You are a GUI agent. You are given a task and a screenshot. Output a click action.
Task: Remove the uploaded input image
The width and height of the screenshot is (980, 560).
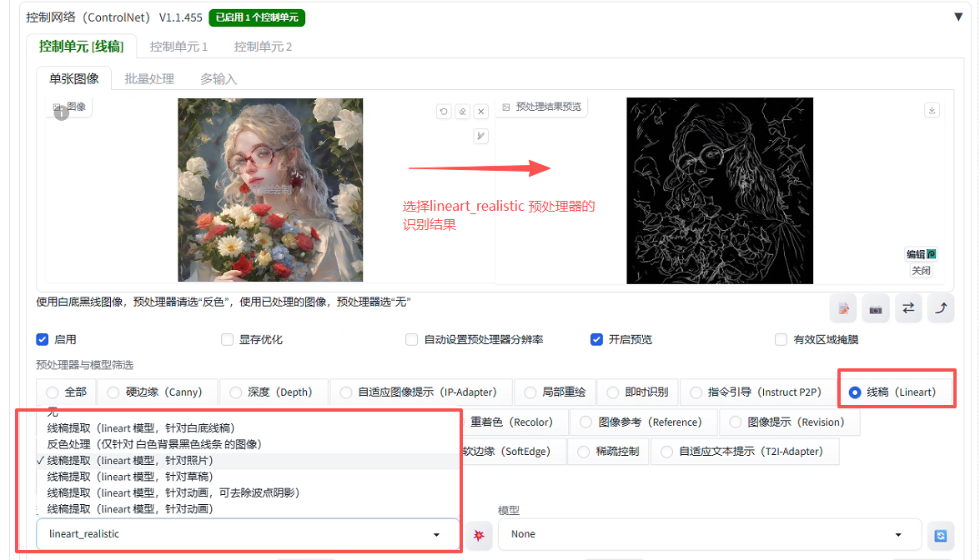pyautogui.click(x=480, y=112)
